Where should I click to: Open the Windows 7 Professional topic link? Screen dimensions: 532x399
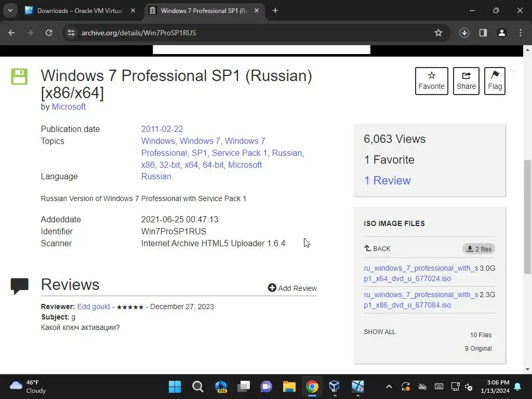(x=203, y=147)
